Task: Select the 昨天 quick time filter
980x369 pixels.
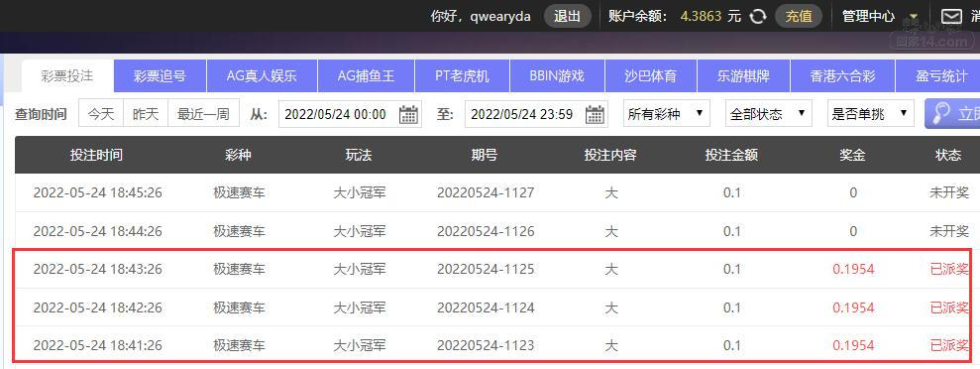Action: tap(146, 114)
